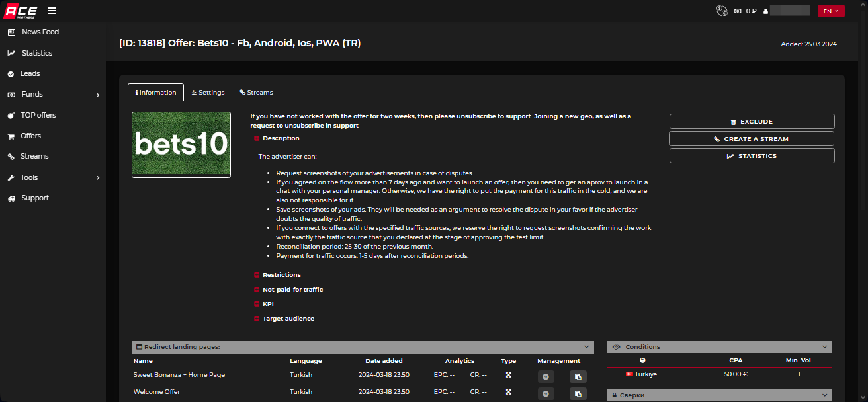Click the globe icon in Conditions header
Screen dimensions: 868x402
tap(642, 361)
